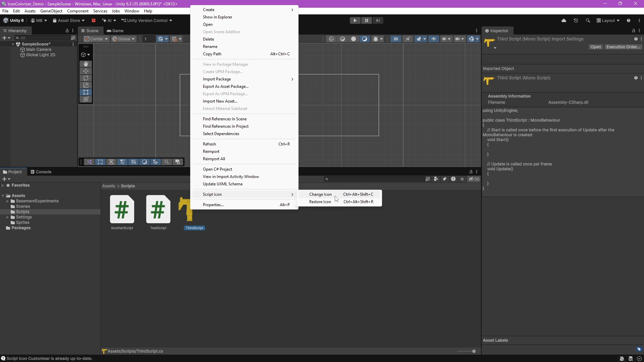Screen dimensions: 644x362
Task: Toggle scene visibility eye icon
Action: point(434,39)
